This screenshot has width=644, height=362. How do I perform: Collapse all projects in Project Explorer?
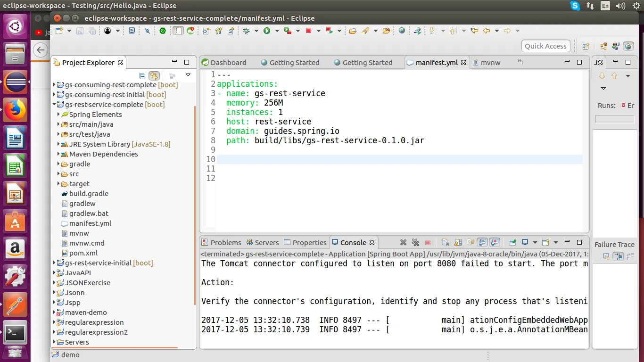click(142, 75)
